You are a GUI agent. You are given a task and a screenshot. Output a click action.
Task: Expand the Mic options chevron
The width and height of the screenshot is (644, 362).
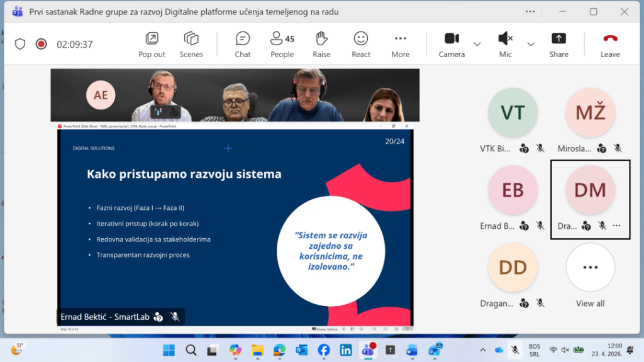coord(530,44)
